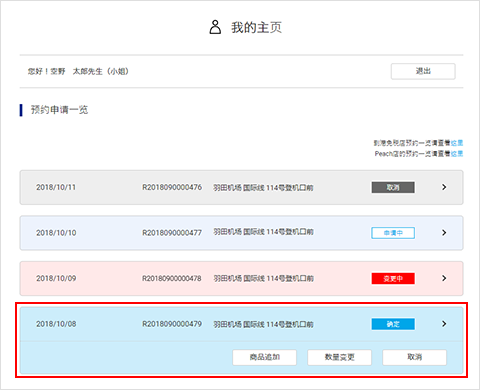This screenshot has width=480, height=390.
Task: Click the 羽田机场 location text in row 2018/10/10
Action: (x=263, y=232)
